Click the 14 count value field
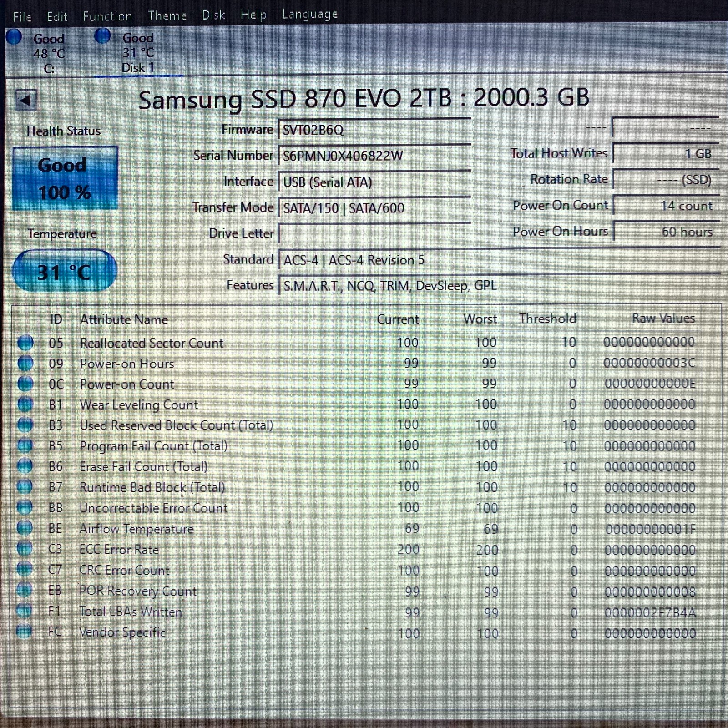The height and width of the screenshot is (728, 728). point(666,206)
